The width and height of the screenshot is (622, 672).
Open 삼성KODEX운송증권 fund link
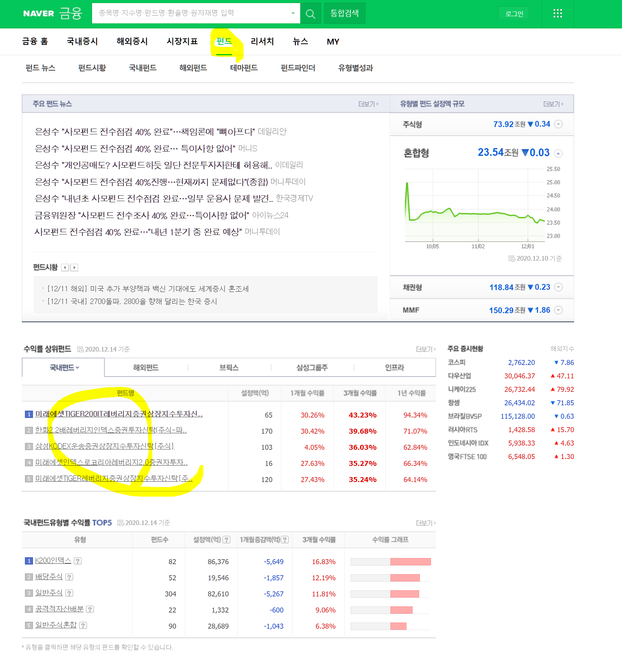104,446
